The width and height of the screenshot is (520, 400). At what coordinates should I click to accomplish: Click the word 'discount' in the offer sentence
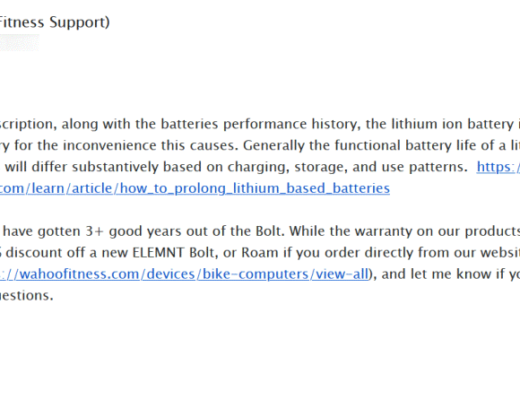coord(29,253)
